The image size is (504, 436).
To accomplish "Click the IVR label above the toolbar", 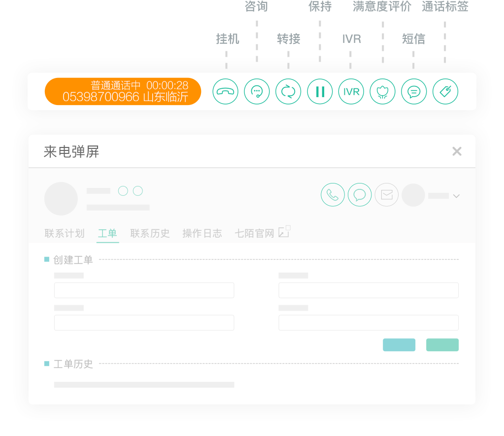I will [x=352, y=39].
